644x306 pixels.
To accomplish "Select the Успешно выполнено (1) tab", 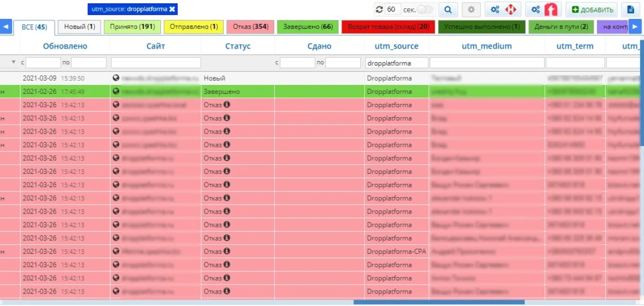I will tap(481, 26).
